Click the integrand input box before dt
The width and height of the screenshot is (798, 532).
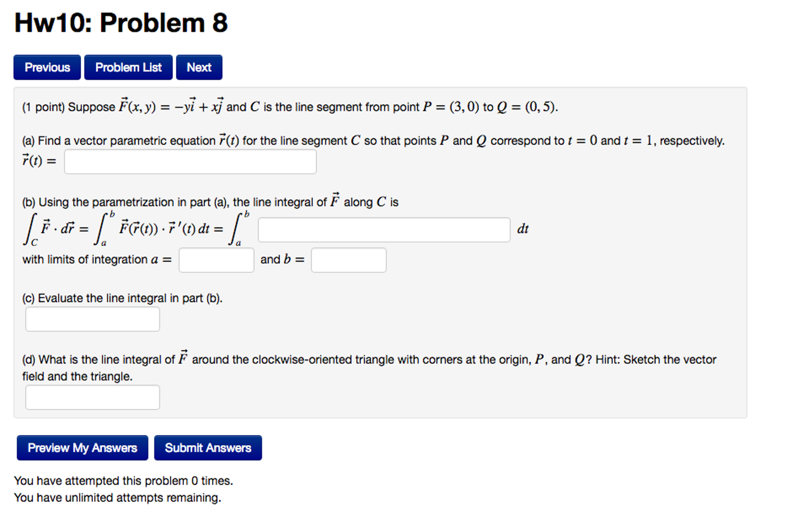(x=384, y=230)
